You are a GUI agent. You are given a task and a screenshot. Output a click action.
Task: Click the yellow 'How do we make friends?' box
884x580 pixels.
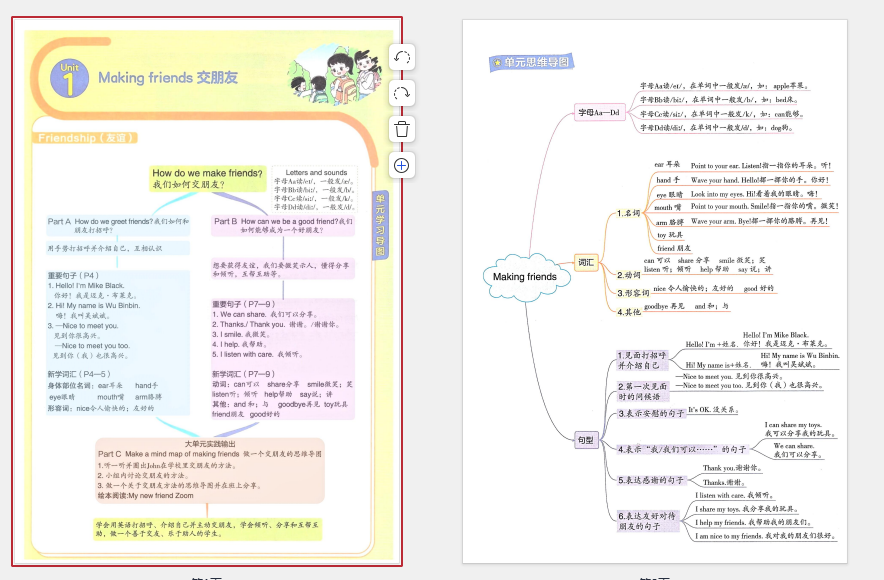[207, 179]
